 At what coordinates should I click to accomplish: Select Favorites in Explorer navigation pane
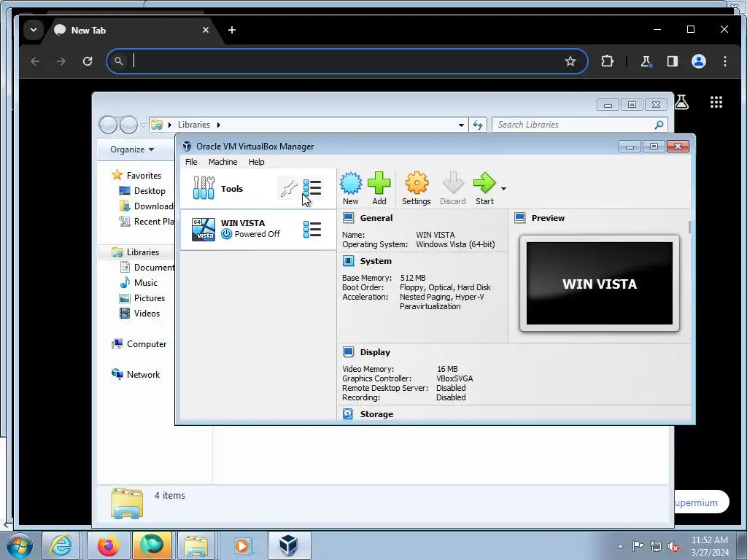pos(144,175)
